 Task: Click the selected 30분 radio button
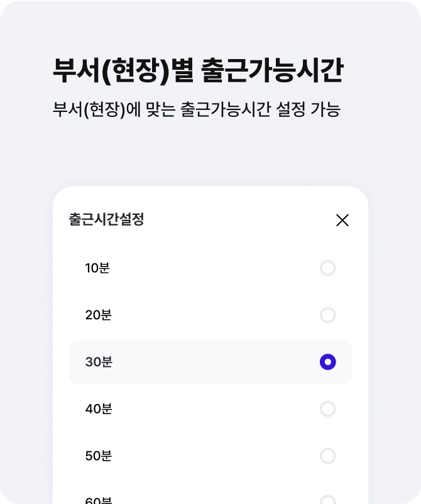[328, 362]
